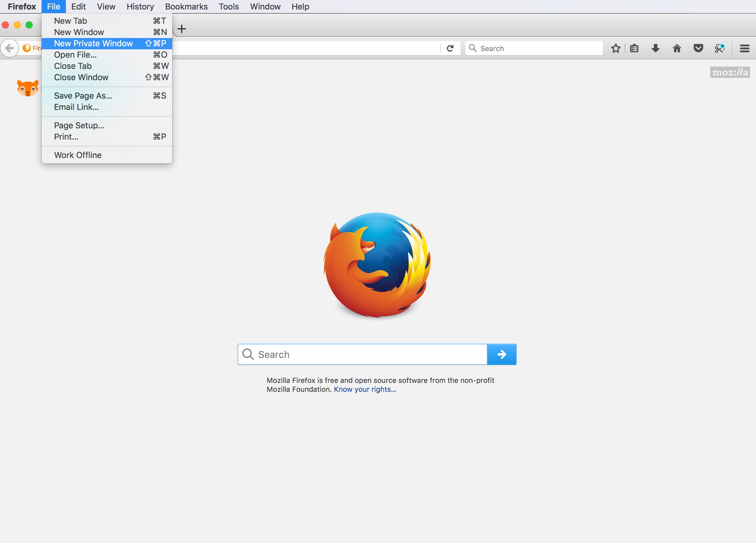Open the Edit menu
This screenshot has width=756, height=543.
coord(78,7)
